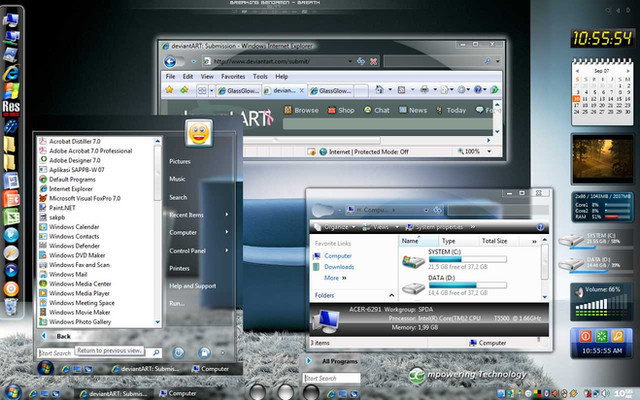The height and width of the screenshot is (400, 640).
Task: Close the devian... tab in IE
Action: tap(302, 91)
